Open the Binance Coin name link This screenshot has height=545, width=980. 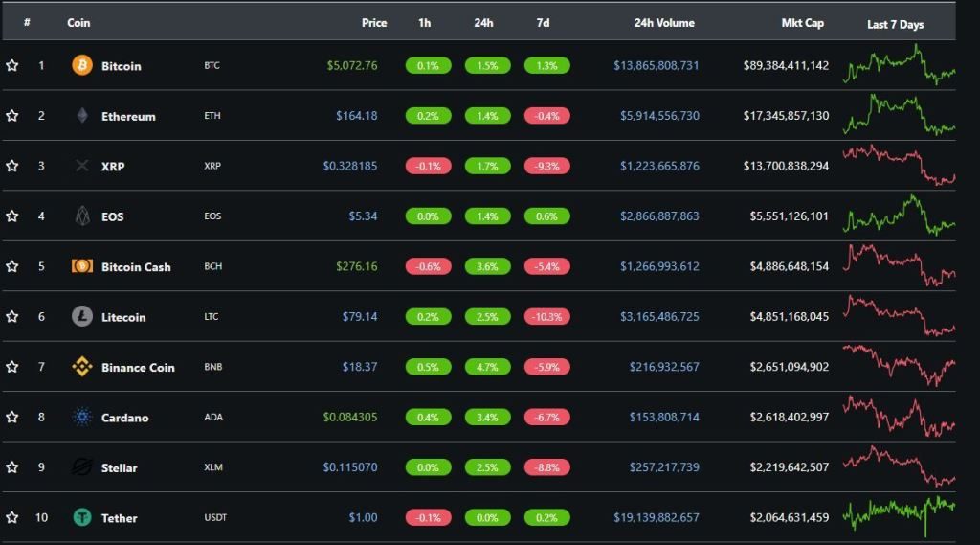click(x=138, y=367)
